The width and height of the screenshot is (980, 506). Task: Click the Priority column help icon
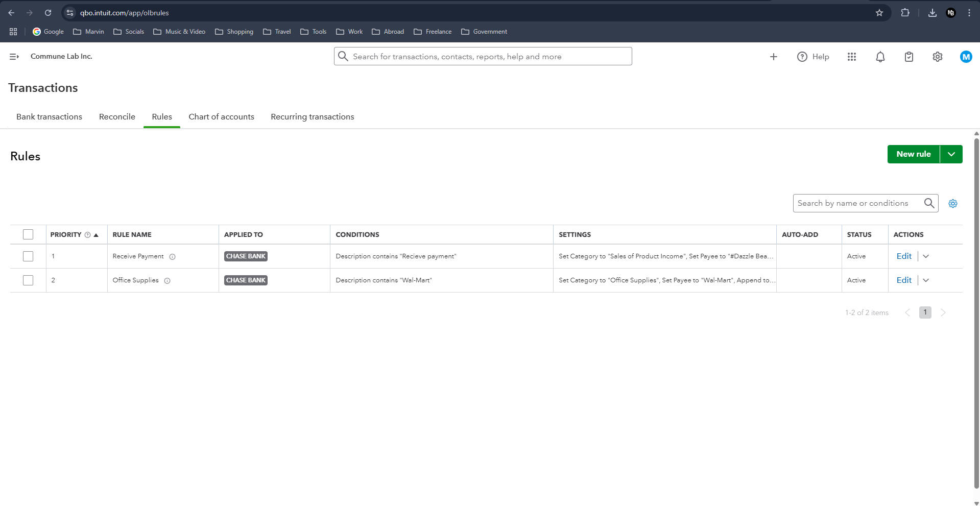pyautogui.click(x=87, y=235)
